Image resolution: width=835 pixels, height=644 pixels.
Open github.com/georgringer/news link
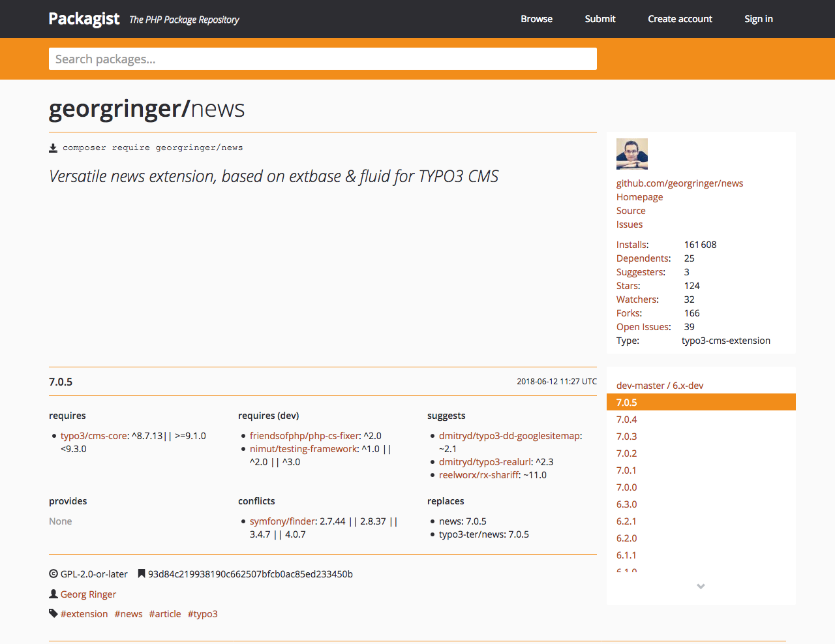[x=680, y=183]
